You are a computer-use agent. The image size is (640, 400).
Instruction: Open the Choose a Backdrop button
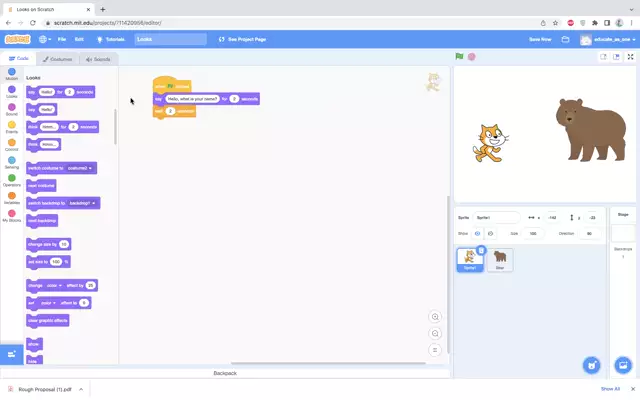(x=623, y=365)
